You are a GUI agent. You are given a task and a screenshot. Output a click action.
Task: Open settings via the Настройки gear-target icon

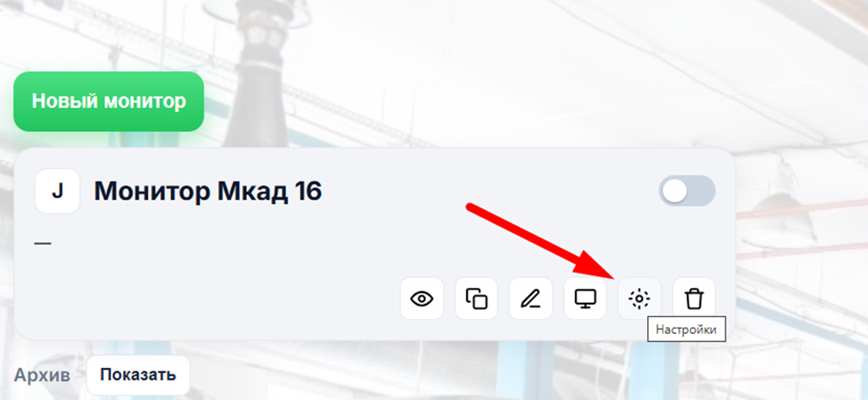tap(639, 298)
